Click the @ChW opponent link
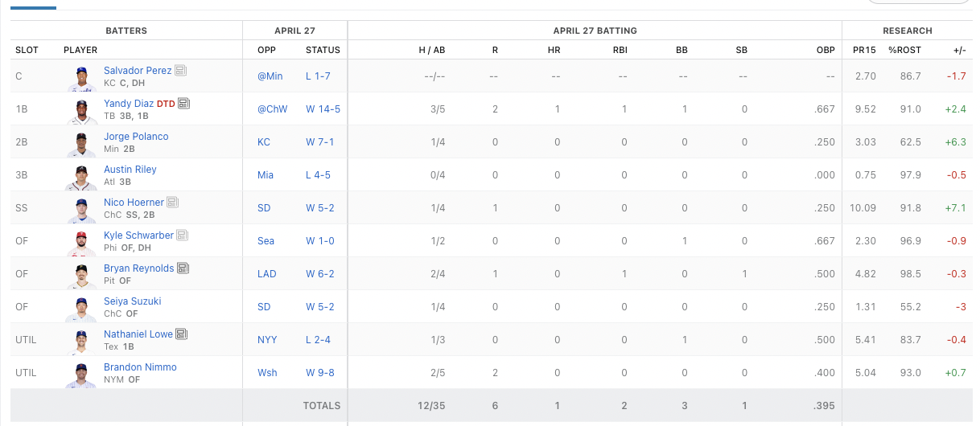Image resolution: width=980 pixels, height=426 pixels. pos(271,109)
